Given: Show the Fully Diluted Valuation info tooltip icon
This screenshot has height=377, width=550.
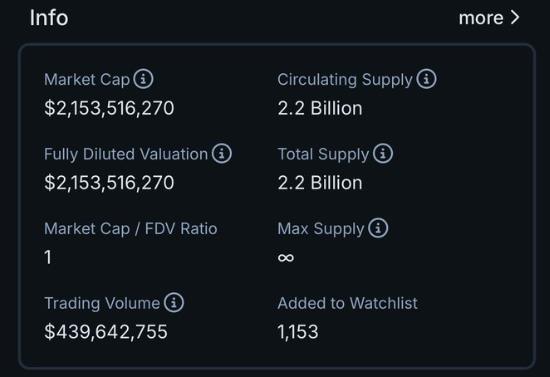Looking at the screenshot, I should pyautogui.click(x=222, y=153).
